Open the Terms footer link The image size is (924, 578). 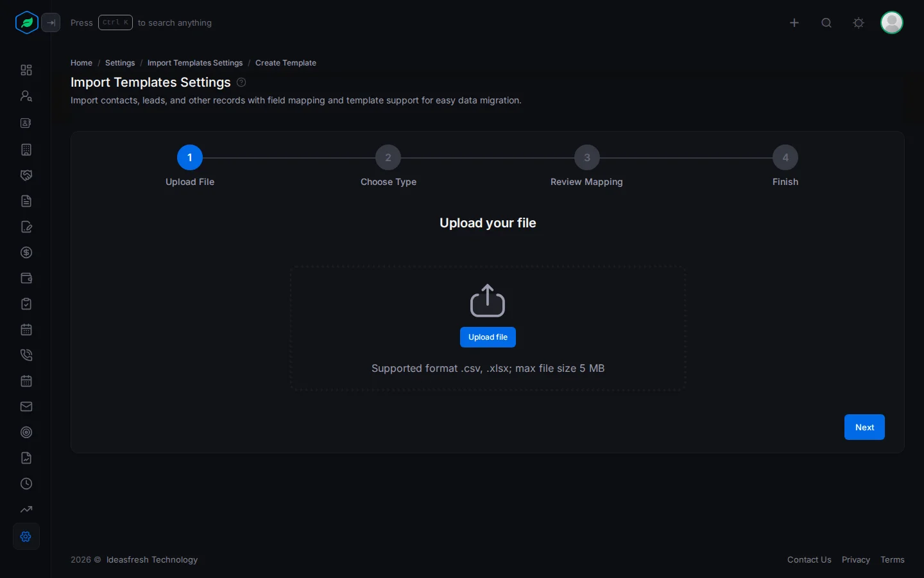[893, 560]
